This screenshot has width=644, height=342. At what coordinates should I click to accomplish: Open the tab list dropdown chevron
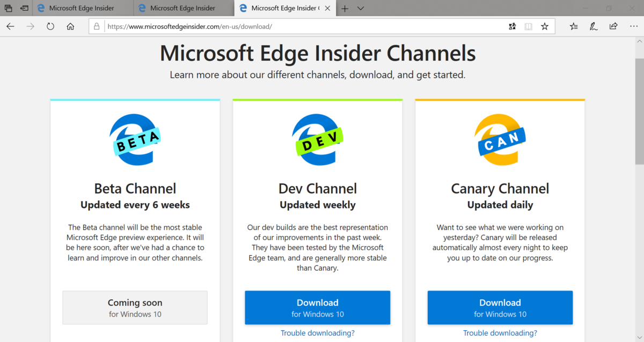tap(360, 8)
